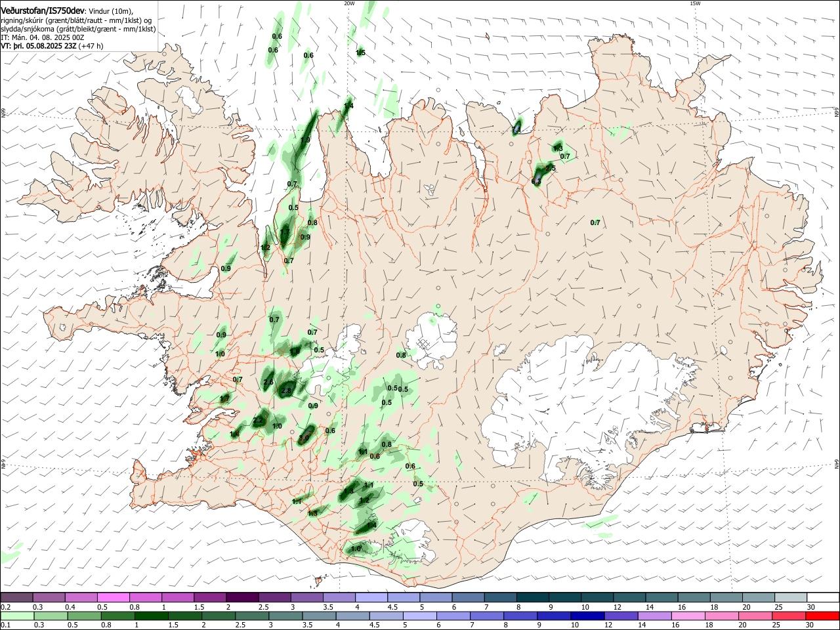Pick the upper-row legend swatch labeled 0.3
Viewport: 840px width, 630px height.
[x=49, y=597]
